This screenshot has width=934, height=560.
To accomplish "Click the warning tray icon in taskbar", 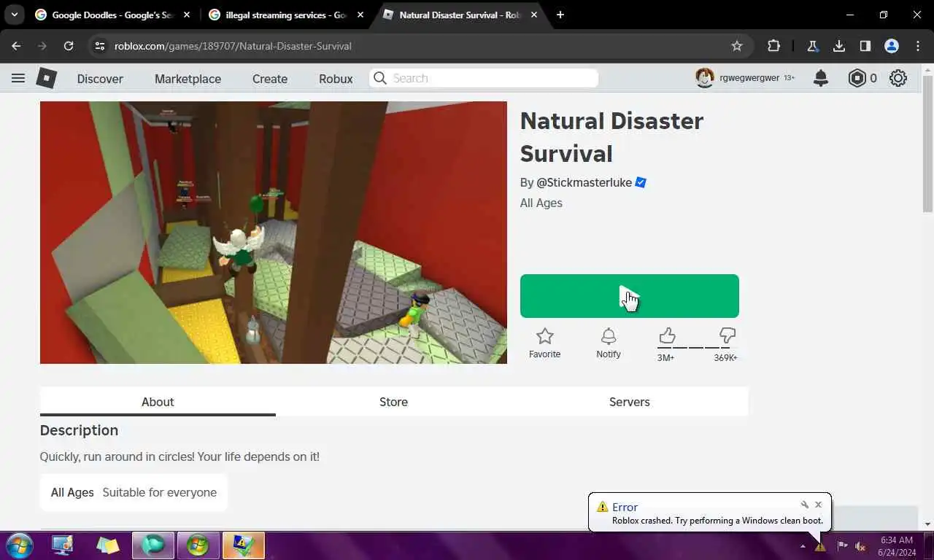I will (820, 545).
